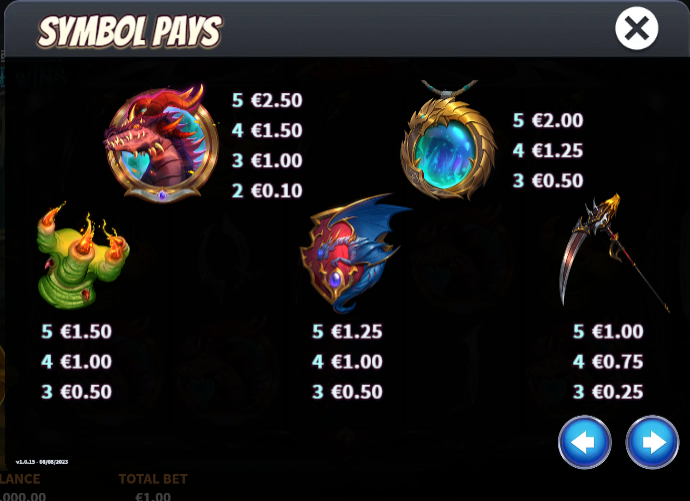Select the golden dragon orb amulet

coord(448,139)
